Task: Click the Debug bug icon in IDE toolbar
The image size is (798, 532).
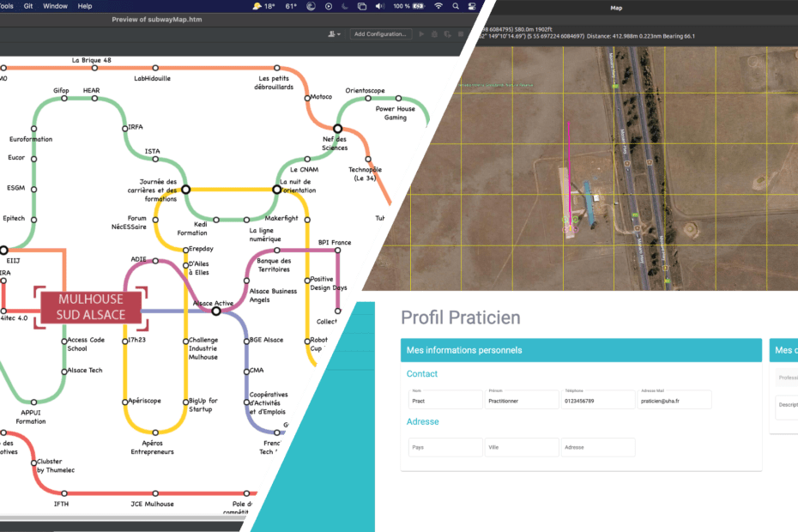Action: 434,34
